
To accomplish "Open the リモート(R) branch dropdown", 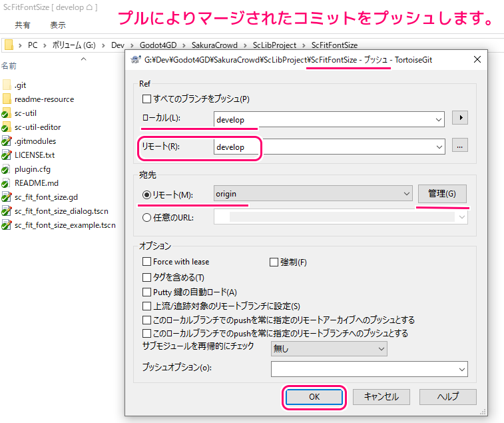I will (439, 147).
